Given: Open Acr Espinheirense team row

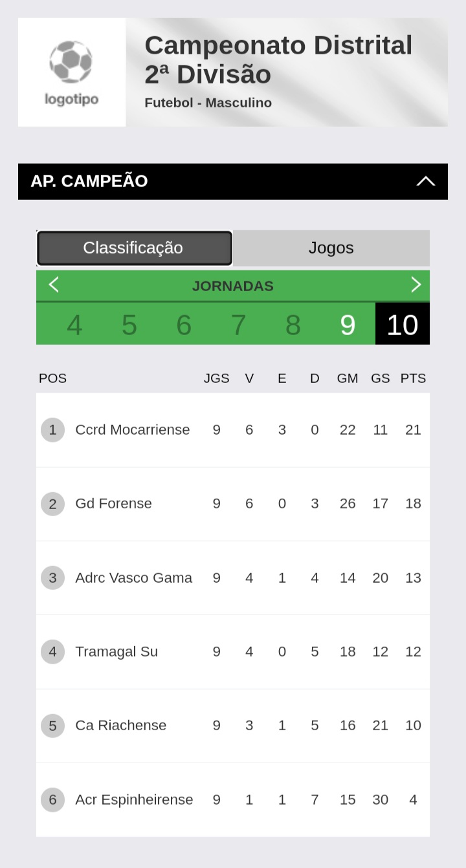Looking at the screenshot, I should pyautogui.click(x=134, y=800).
